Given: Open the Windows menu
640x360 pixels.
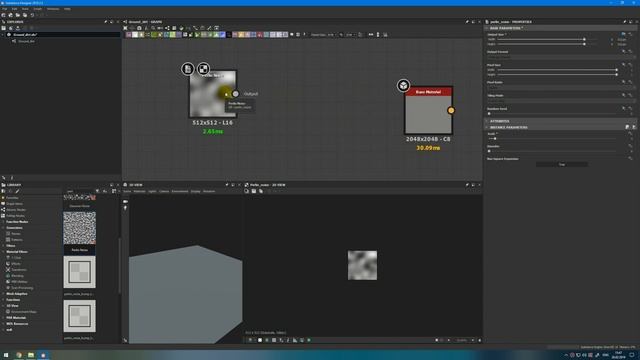Looking at the screenshot, I should point(53,9).
